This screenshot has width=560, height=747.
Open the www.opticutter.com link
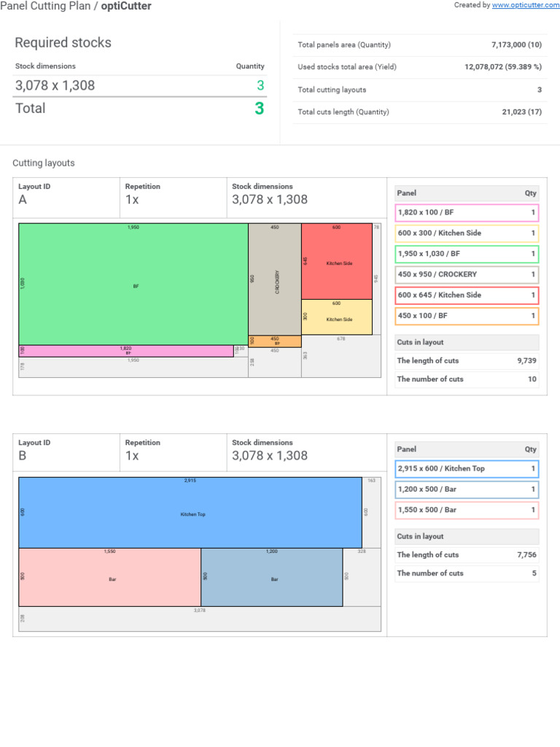[x=523, y=5]
